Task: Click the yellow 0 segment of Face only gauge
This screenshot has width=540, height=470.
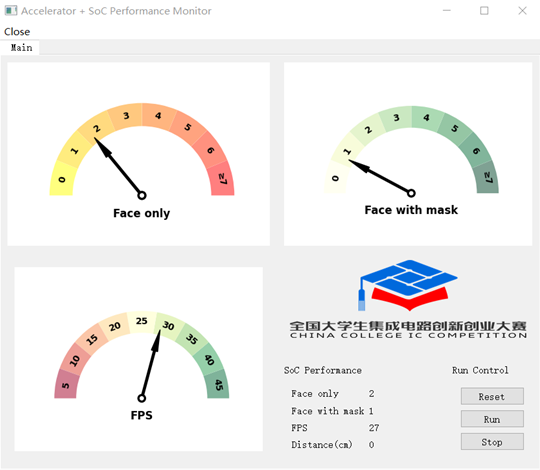Action: coord(62,179)
